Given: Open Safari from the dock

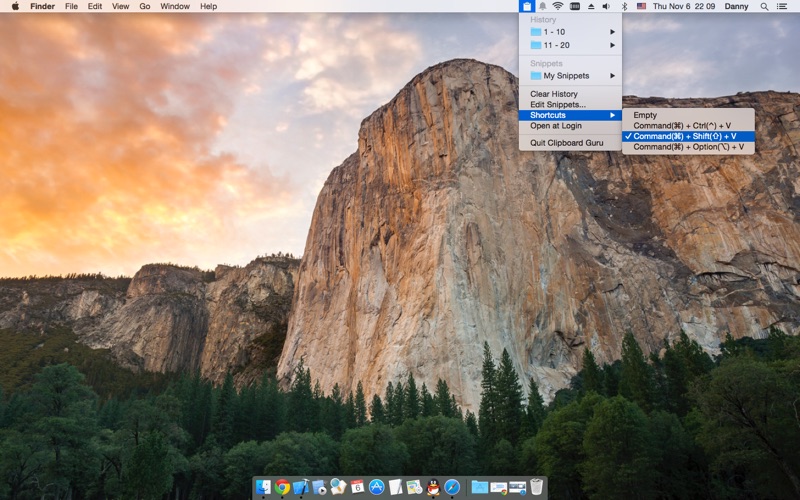Looking at the screenshot, I should click(452, 487).
